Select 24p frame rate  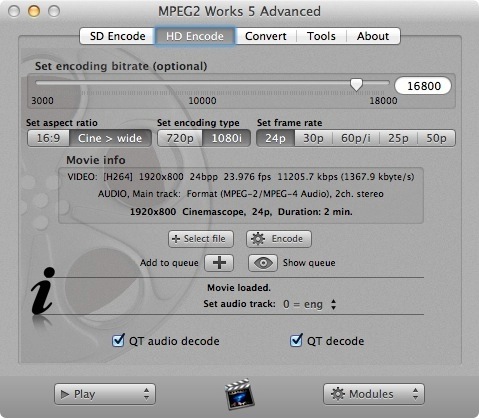(275, 138)
